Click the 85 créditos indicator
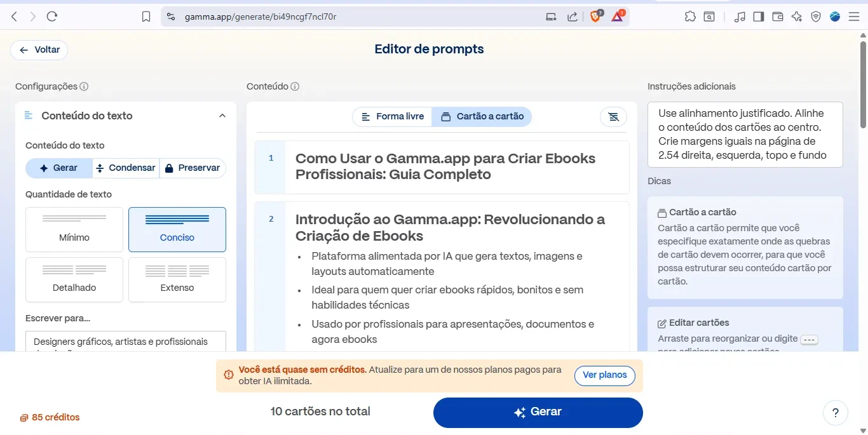The width and height of the screenshot is (868, 435). coord(50,417)
